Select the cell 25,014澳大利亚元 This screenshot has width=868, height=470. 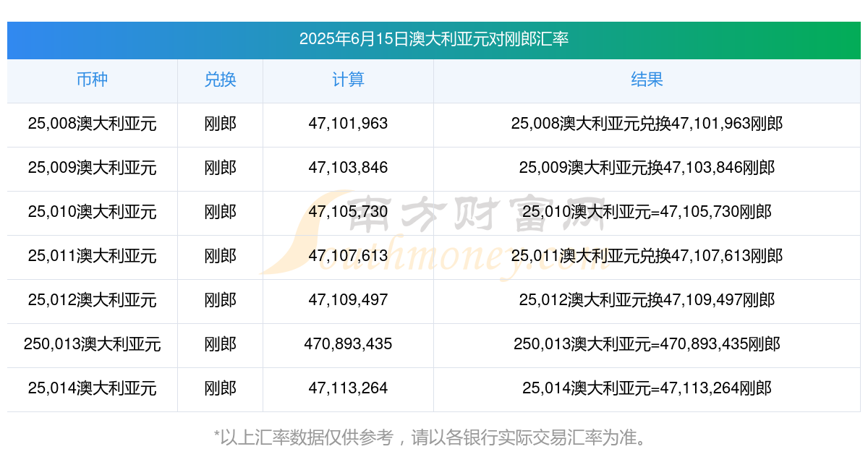[x=92, y=388]
